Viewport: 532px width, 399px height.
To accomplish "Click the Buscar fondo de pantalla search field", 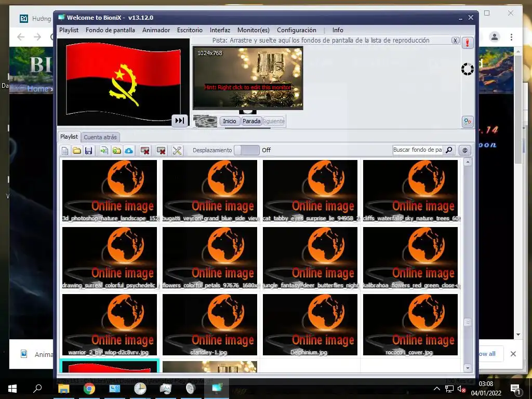I will point(417,150).
